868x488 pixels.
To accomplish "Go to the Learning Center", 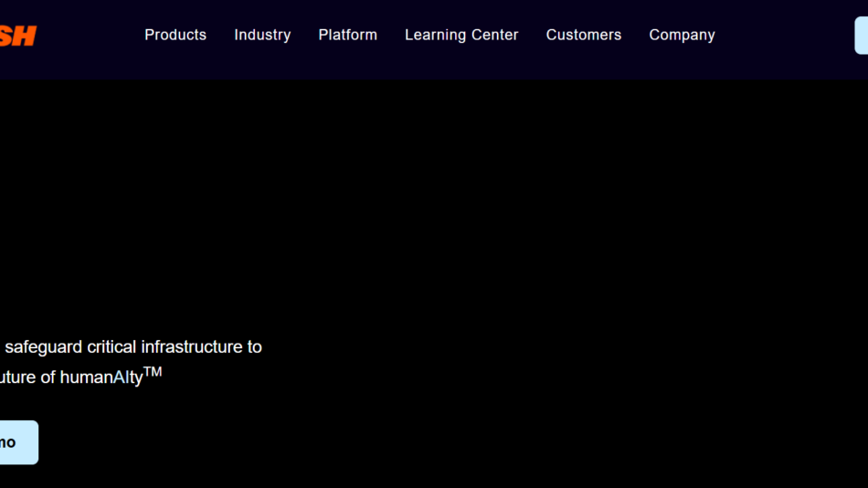I will [461, 35].
